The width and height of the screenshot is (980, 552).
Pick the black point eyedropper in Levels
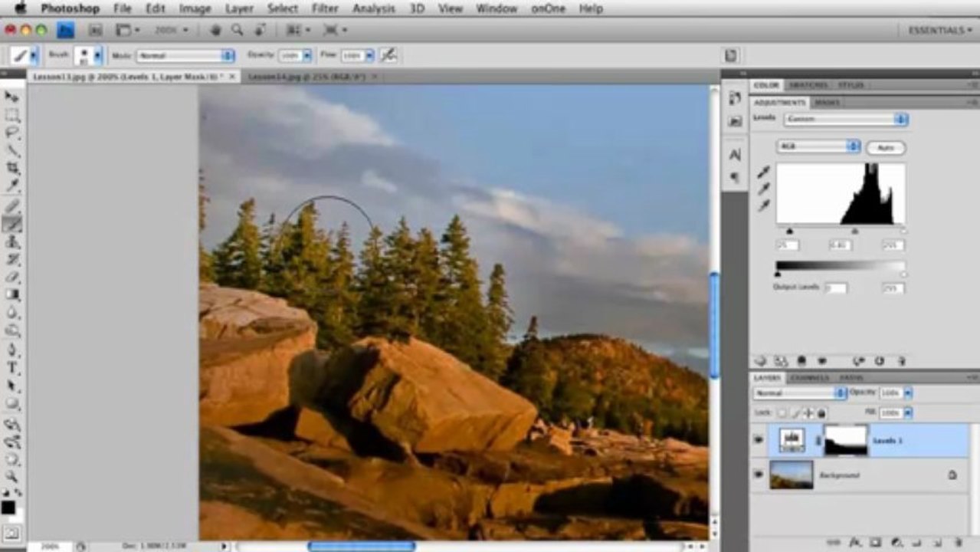(763, 172)
